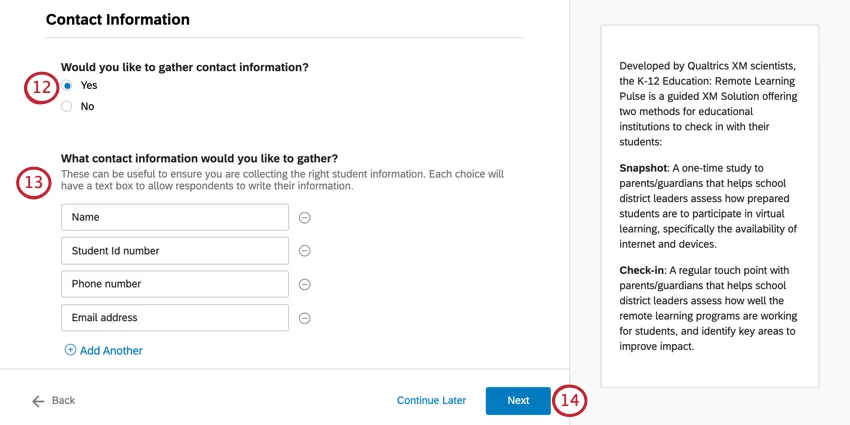This screenshot has width=850, height=425.
Task: Remove the Name field with minus icon
Action: click(305, 217)
